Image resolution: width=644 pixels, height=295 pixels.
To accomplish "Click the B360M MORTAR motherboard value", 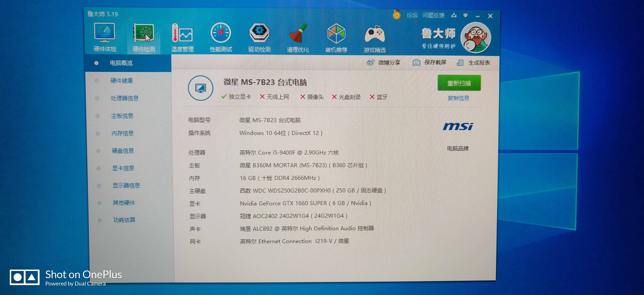I will click(x=304, y=165).
